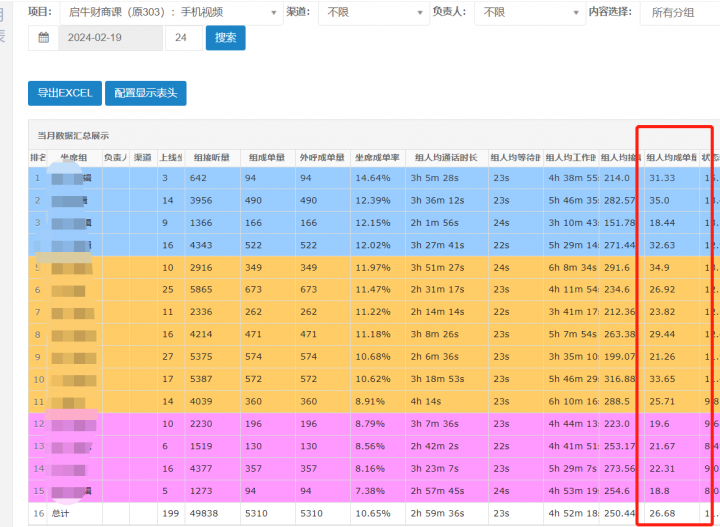Screen dimensions: 720x527
Task: Open the 项目 dropdown showing 启牛财商课
Action: pos(171,12)
